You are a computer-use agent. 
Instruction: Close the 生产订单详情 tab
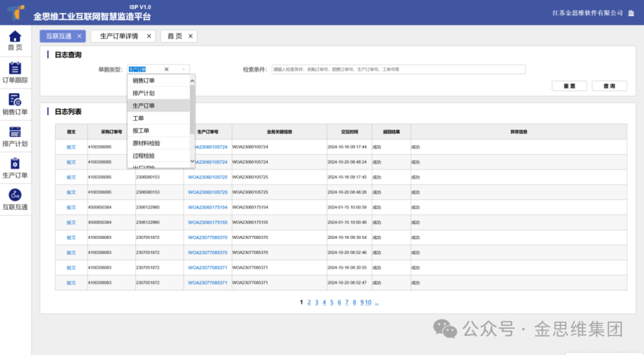point(149,36)
